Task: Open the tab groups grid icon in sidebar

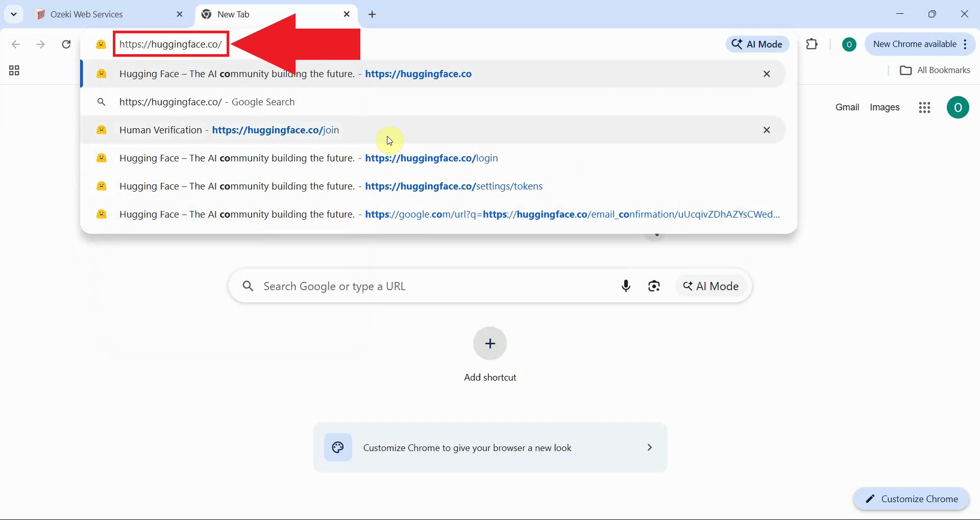Action: [14, 70]
